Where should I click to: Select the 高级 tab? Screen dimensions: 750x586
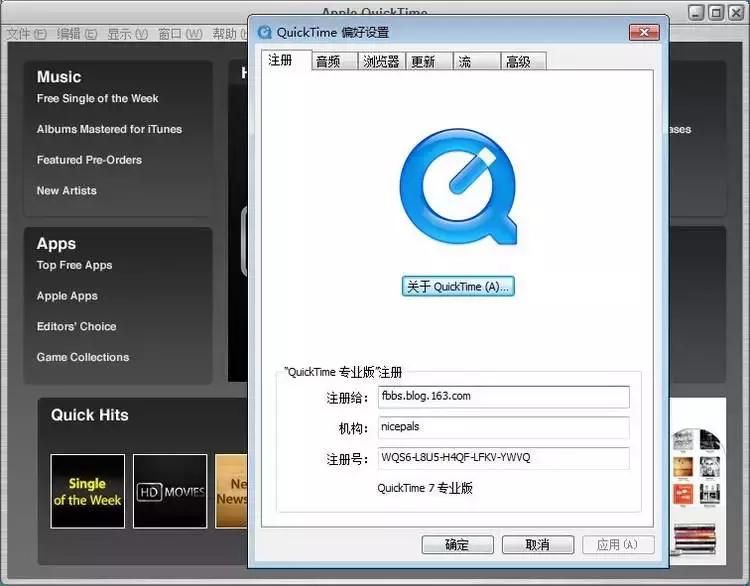523,61
